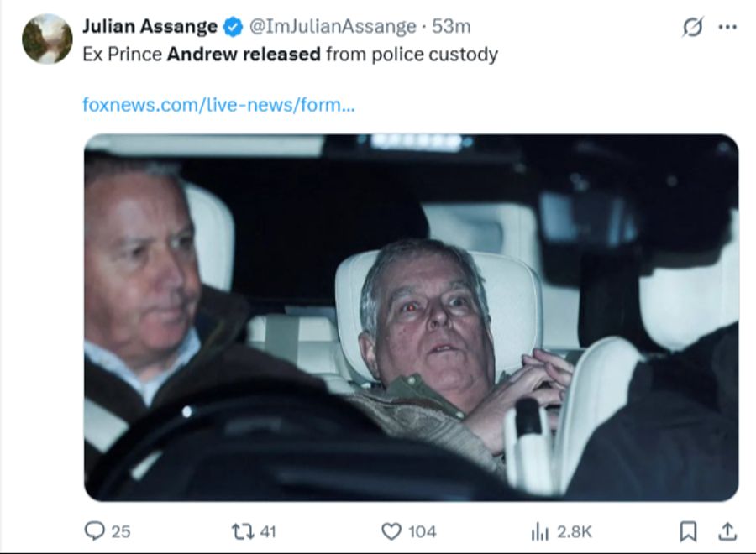Toggle the like heart icon
Screen dimensions: 756x554
tap(391, 530)
